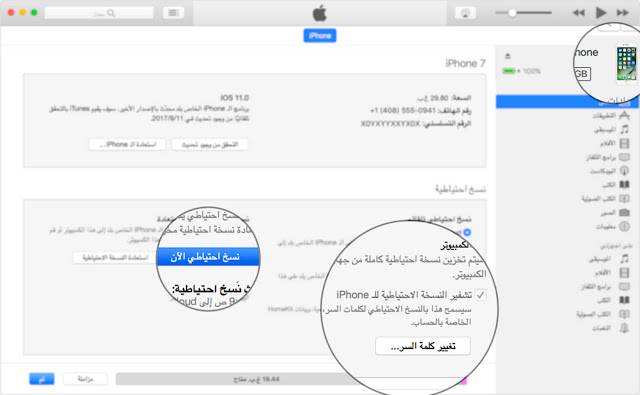The width and height of the screenshot is (640, 395).
Task: Open Podcasts (البودكاست) in the sidebar
Action: click(609, 171)
